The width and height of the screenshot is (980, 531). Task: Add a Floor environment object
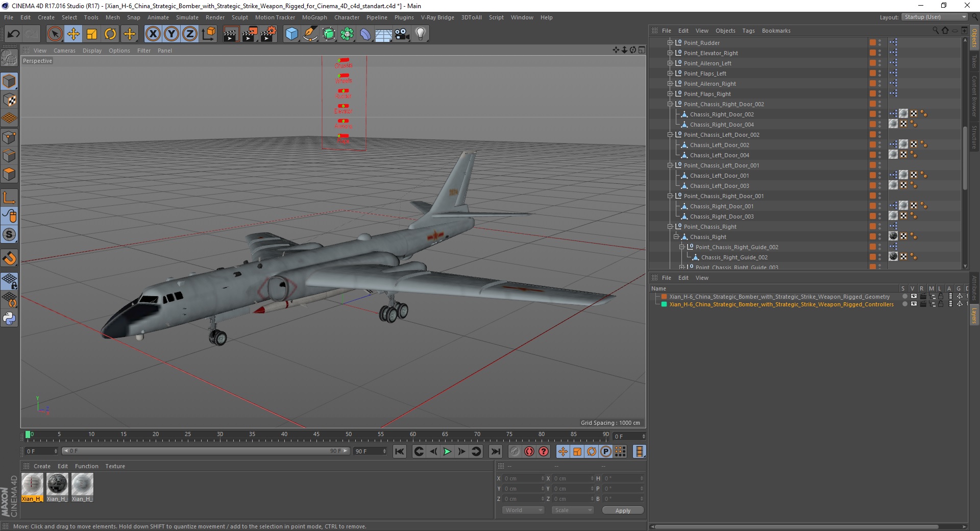pos(383,34)
